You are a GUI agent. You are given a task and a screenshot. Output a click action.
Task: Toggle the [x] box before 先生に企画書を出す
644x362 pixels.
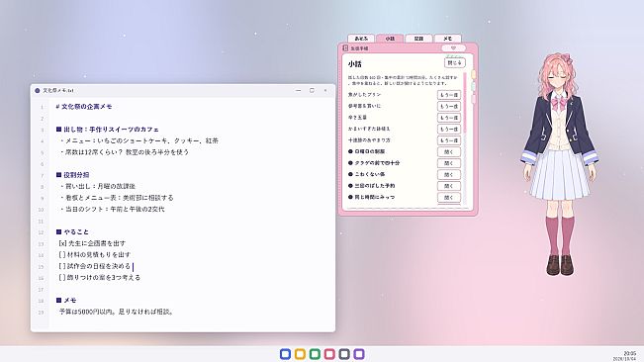click(x=63, y=243)
